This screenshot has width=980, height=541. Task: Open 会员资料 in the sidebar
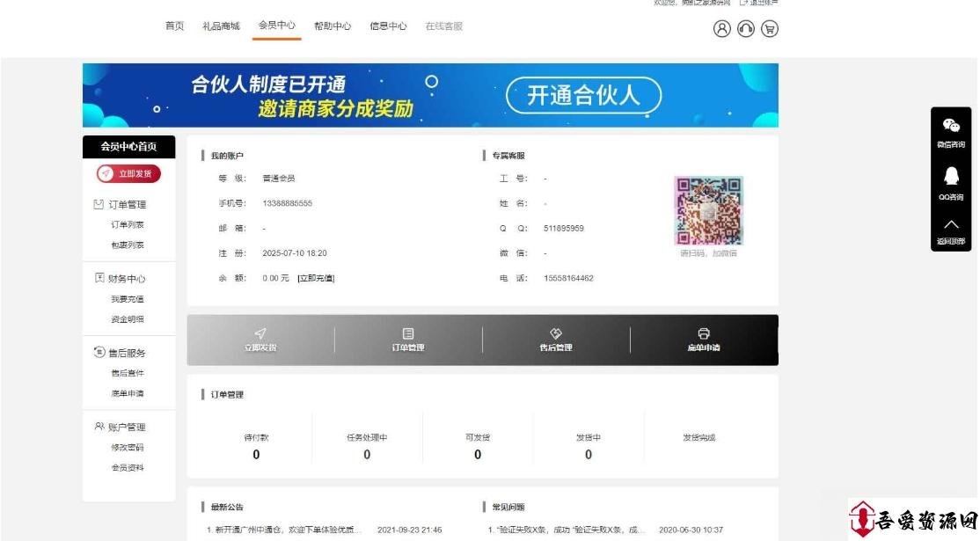coord(128,467)
